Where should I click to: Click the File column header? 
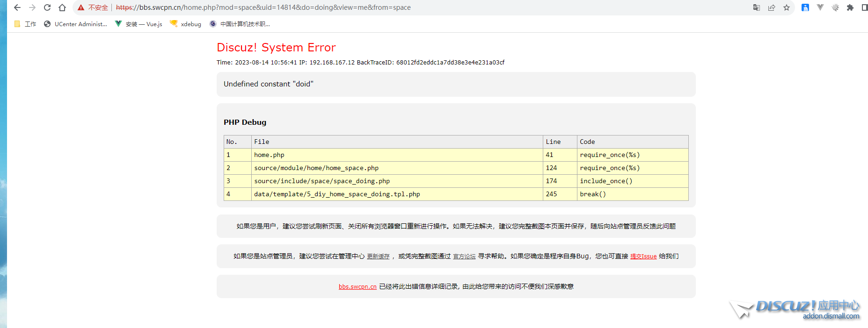[x=397, y=142]
